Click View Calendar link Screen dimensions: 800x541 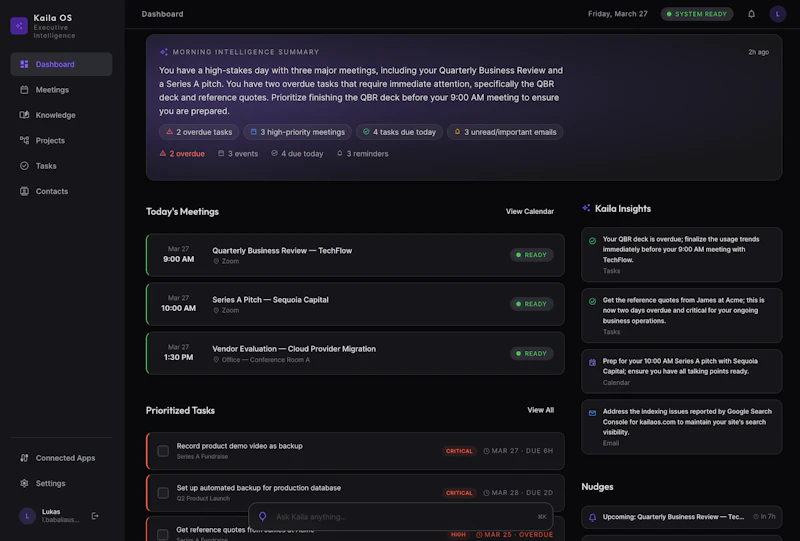pos(530,211)
